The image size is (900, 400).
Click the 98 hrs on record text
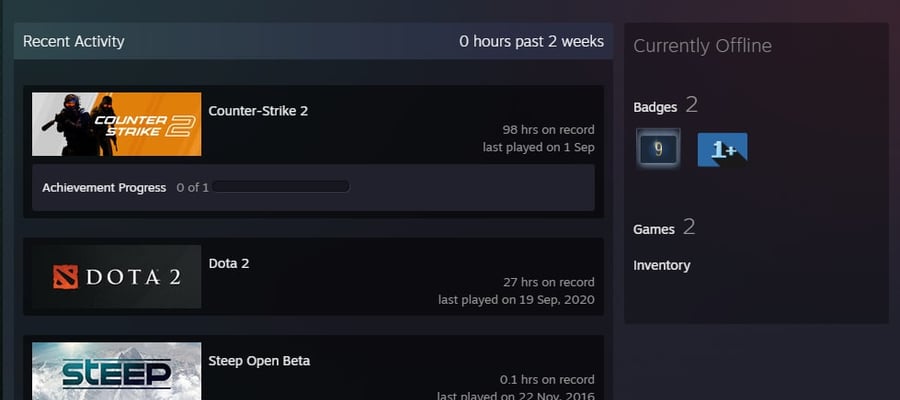pyautogui.click(x=549, y=130)
